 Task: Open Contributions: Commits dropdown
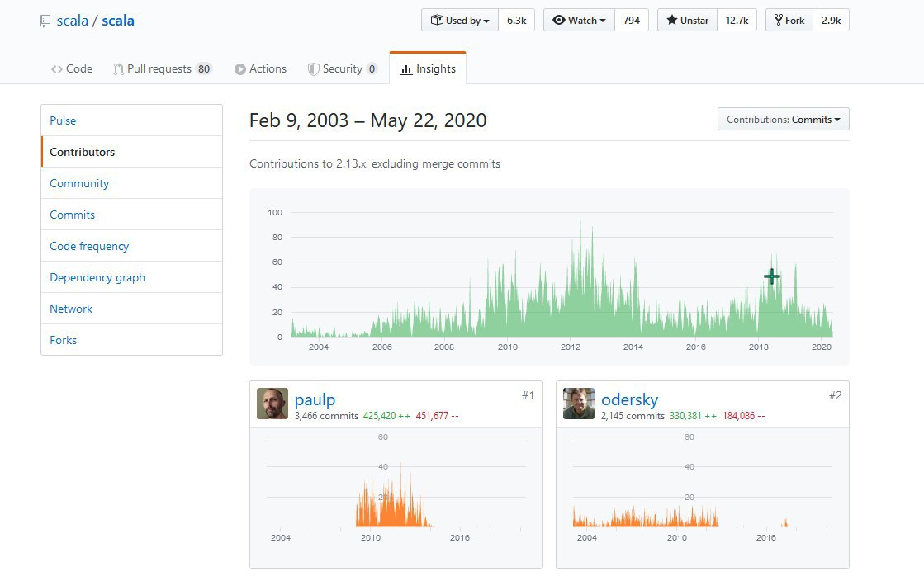pos(783,119)
